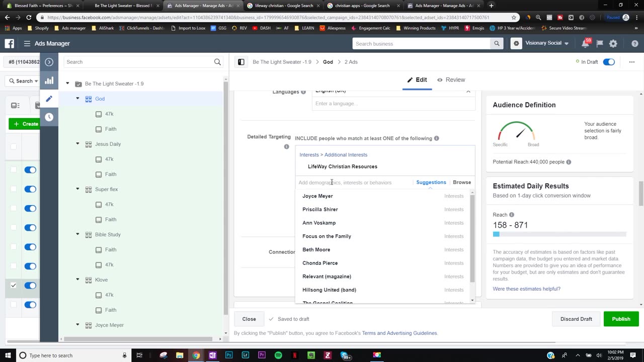The image size is (644, 362).
Task: Collapse the Jesus Daily ad set
Action: click(77, 144)
